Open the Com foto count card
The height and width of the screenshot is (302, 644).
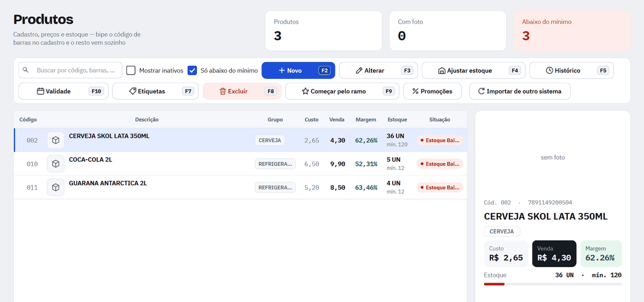point(448,31)
